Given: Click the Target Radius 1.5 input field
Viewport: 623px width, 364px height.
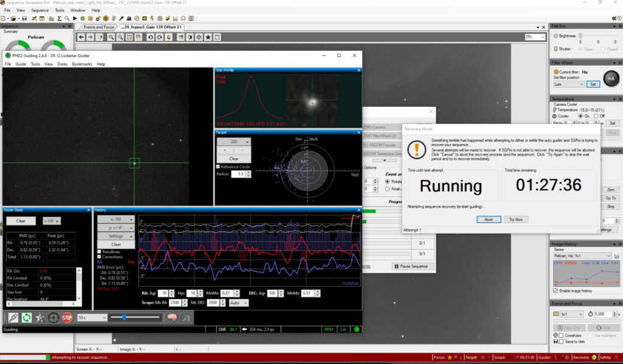Looking at the screenshot, I should (x=238, y=174).
